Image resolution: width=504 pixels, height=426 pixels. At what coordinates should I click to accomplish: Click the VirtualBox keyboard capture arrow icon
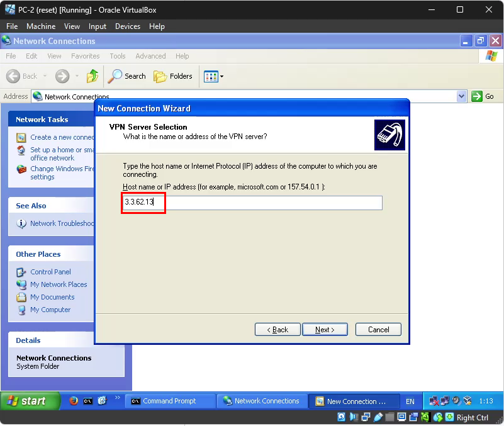click(450, 417)
